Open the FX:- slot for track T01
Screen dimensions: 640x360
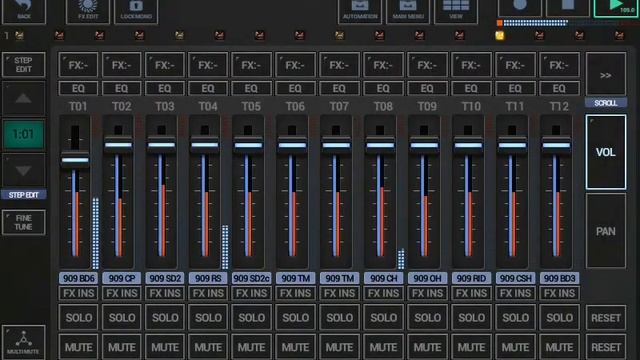(78, 65)
